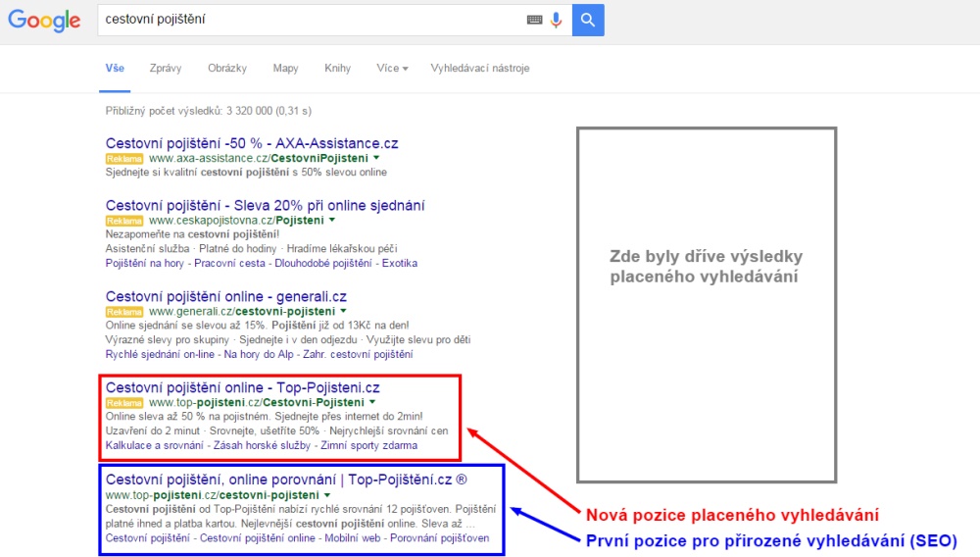The width and height of the screenshot is (980, 557).
Task: Open the 'Rychlé sjednání on-line' sitelink
Action: pos(160,354)
